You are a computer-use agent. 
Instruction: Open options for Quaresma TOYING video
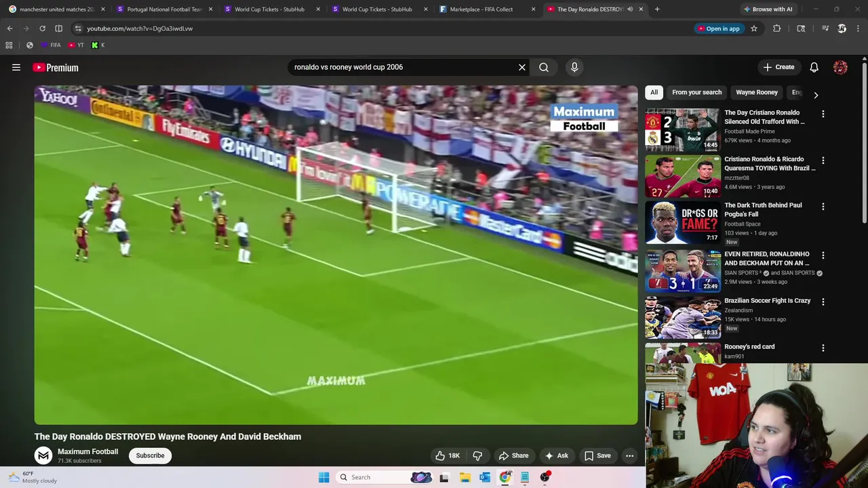823,160
